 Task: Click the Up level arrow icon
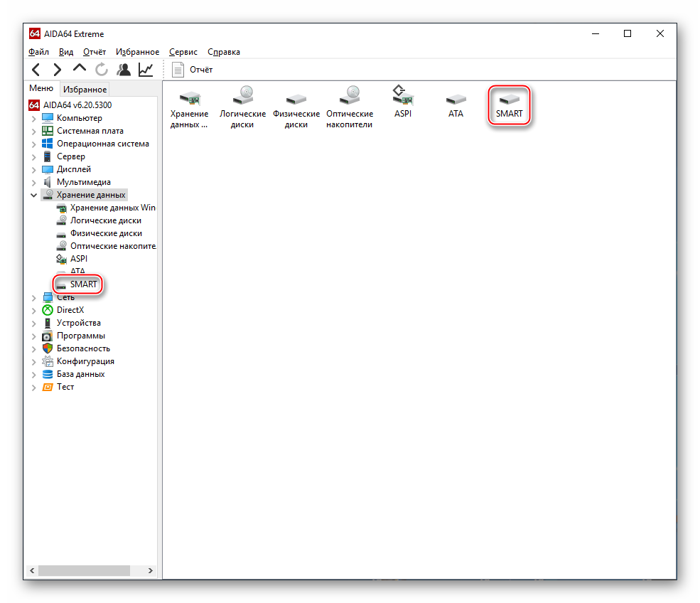click(x=80, y=69)
